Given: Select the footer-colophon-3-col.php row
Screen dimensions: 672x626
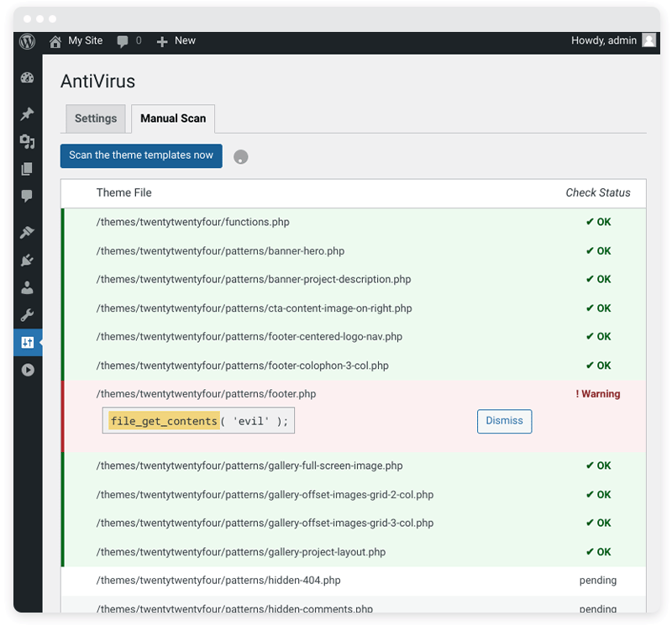Looking at the screenshot, I should click(354, 366).
